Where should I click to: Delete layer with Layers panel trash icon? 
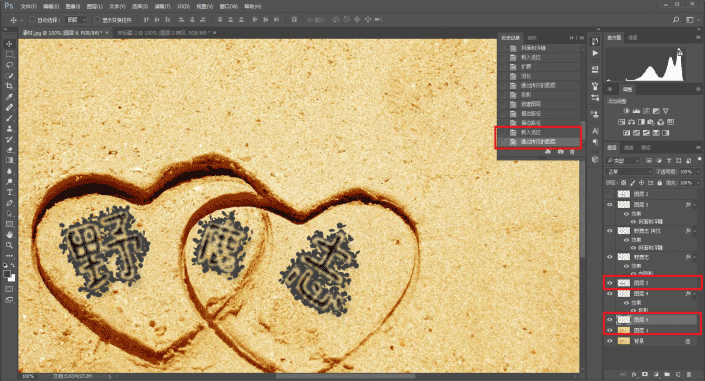(689, 374)
